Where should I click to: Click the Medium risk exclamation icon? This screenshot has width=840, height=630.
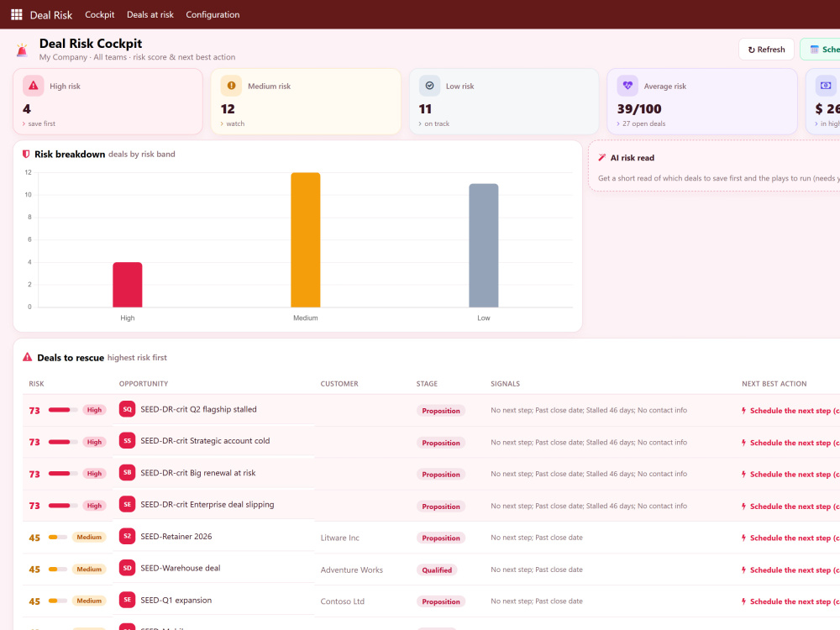(x=232, y=86)
